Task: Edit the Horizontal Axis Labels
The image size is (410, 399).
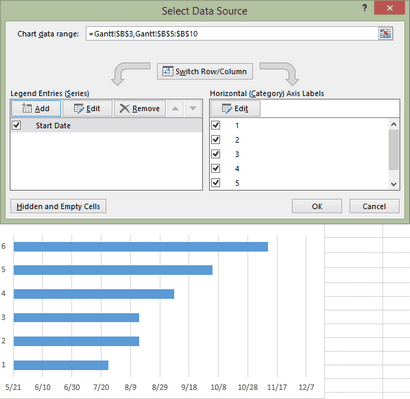Action: tap(235, 108)
